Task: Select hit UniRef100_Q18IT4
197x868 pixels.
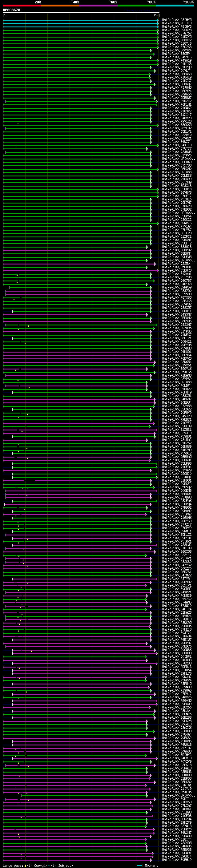Action: [177, 839]
